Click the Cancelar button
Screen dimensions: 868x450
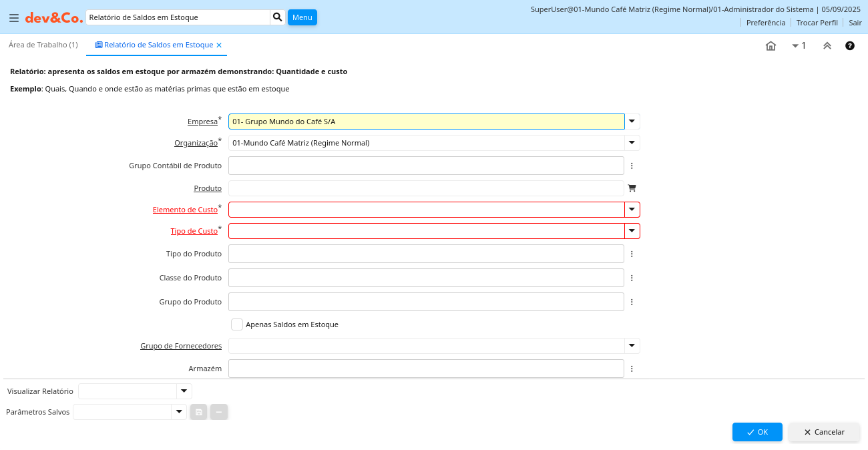click(x=824, y=432)
